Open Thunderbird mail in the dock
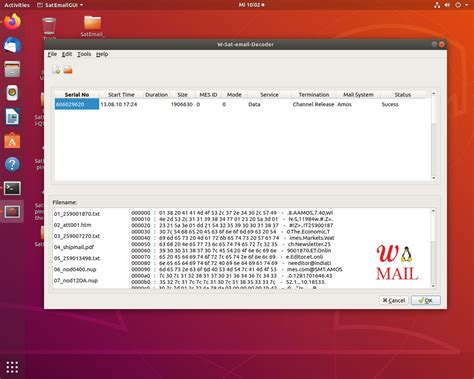The width and height of the screenshot is (474, 379). [12, 45]
